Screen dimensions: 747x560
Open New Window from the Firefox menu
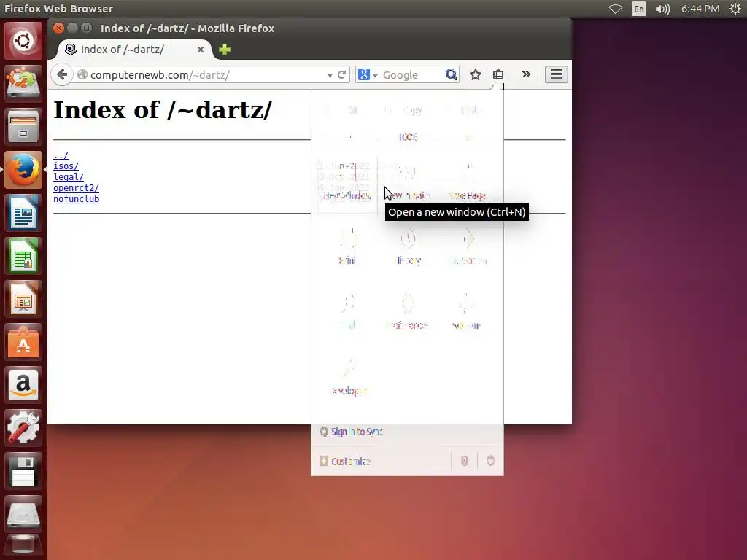pos(347,186)
